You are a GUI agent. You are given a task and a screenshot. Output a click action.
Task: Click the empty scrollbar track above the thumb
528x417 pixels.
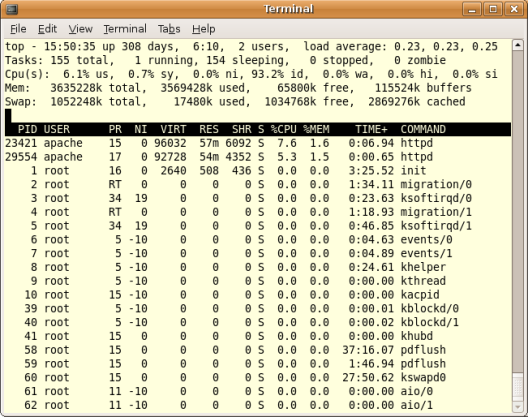(x=518, y=212)
